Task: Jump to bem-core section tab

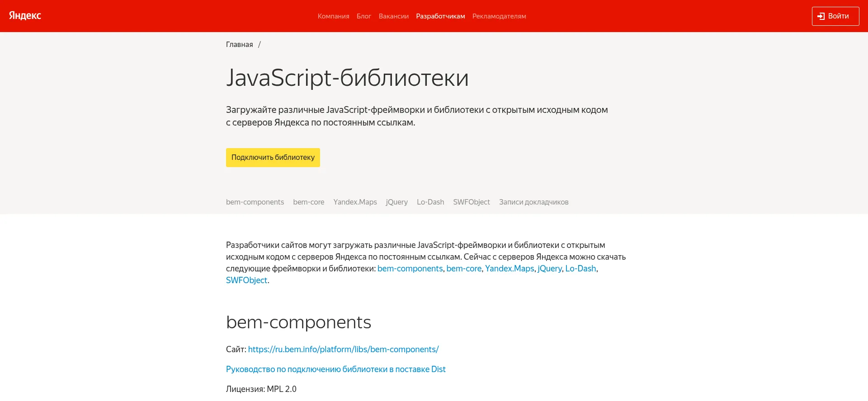Action: pos(309,202)
